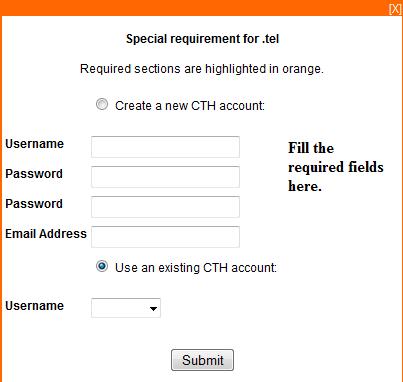Open the existing account Username combo box
This screenshot has height=382, width=403.
126,308
